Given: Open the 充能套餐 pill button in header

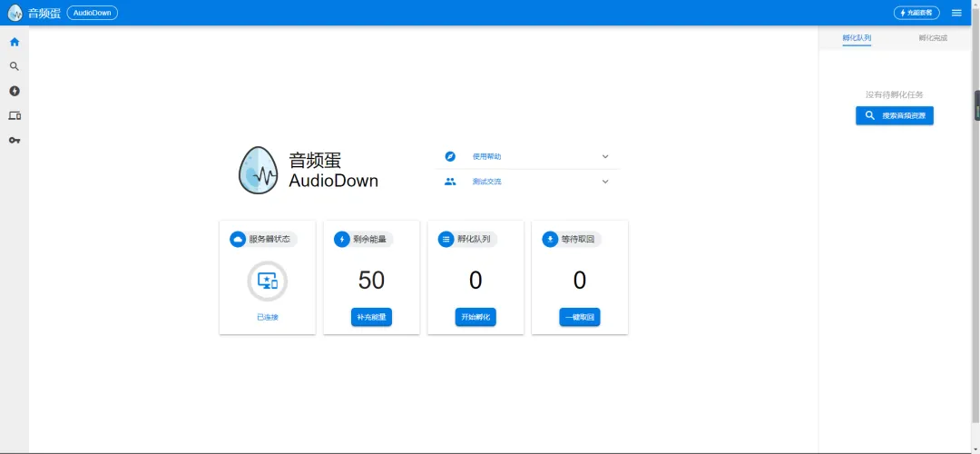Looking at the screenshot, I should click(x=916, y=13).
